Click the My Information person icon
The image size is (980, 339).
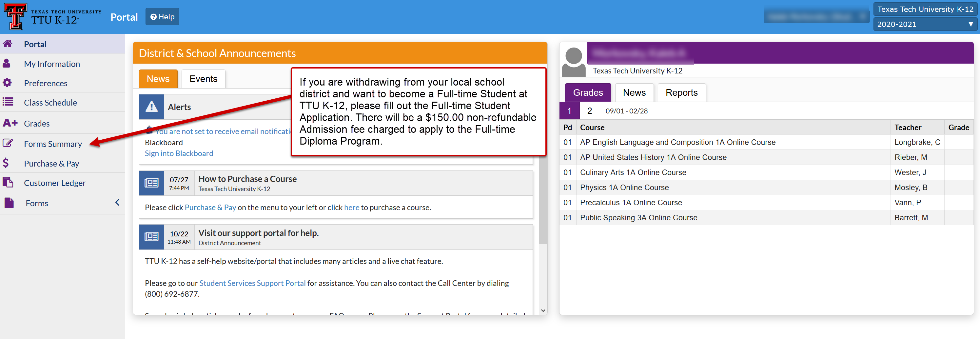click(x=7, y=63)
